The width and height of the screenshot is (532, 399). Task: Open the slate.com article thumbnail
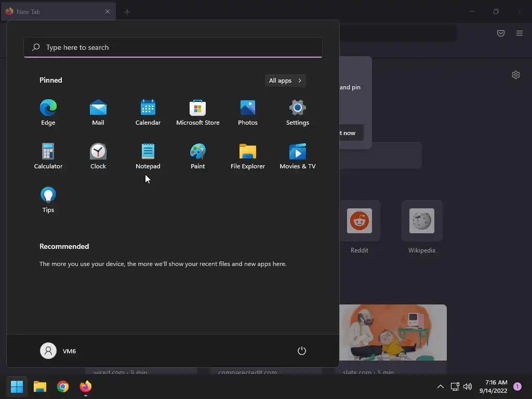point(393,332)
